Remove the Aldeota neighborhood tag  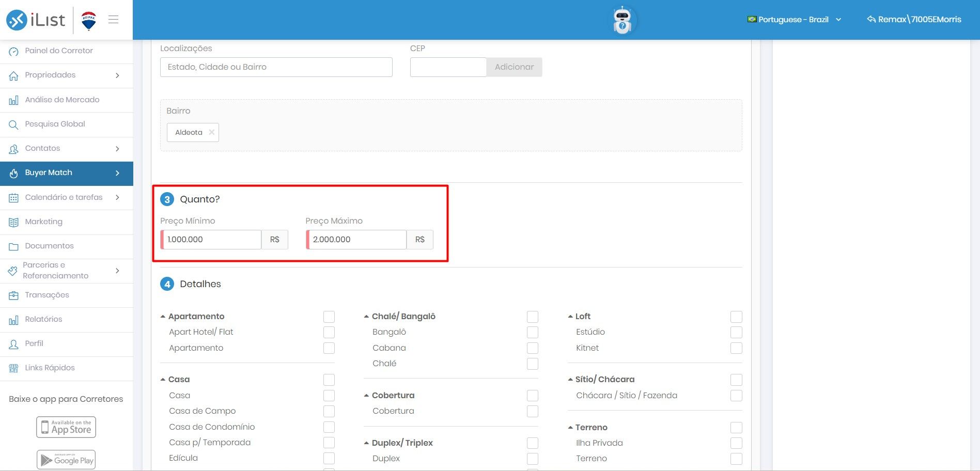pyautogui.click(x=211, y=132)
